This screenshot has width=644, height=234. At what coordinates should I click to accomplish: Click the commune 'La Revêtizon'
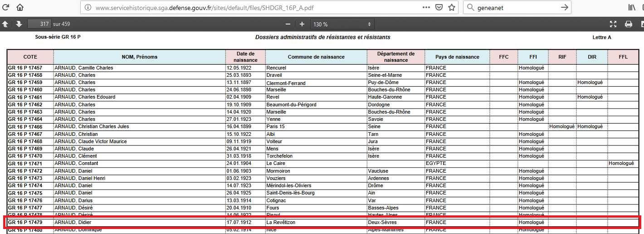point(282,222)
